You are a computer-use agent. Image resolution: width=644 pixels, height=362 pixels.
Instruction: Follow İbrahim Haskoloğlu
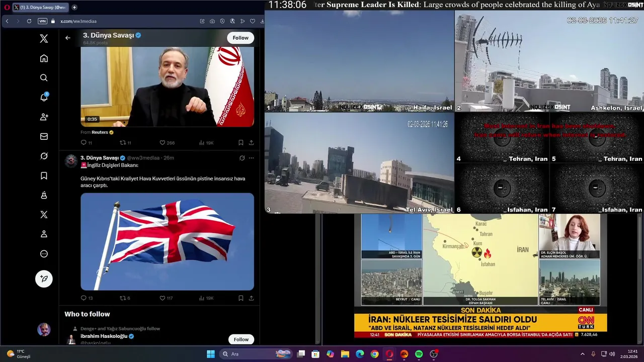point(241,339)
